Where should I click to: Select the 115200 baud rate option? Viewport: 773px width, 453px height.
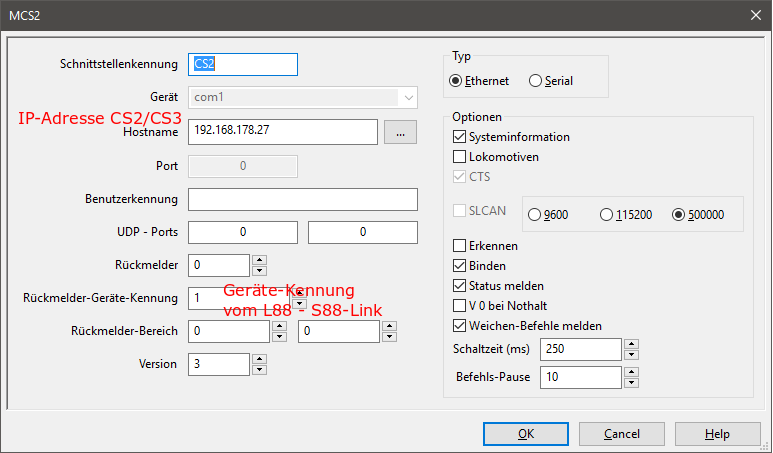(x=607, y=214)
